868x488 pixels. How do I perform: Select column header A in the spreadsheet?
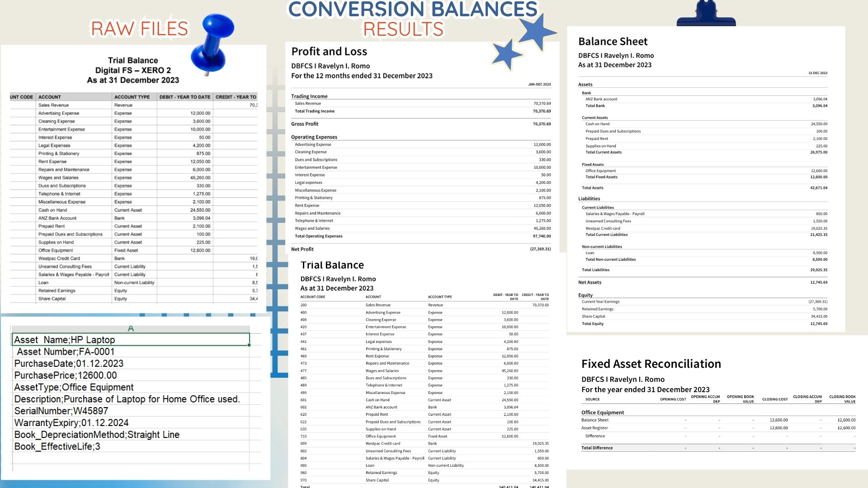(x=131, y=328)
